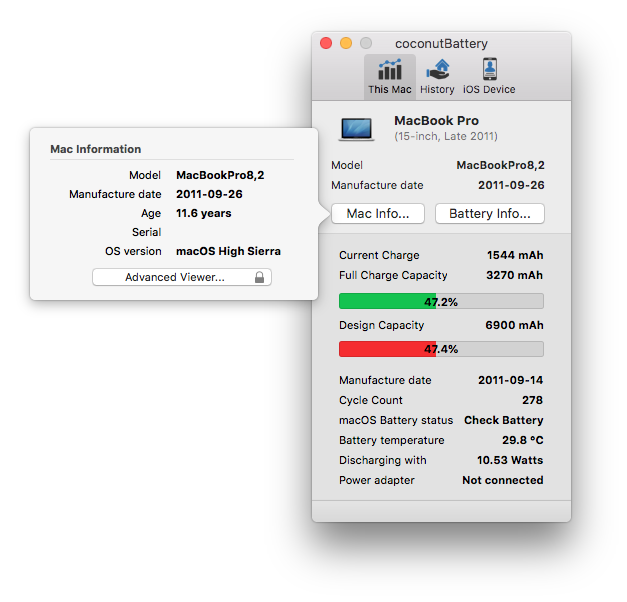Click the Design Capacity label
Screen dimensions: 627x602
381,325
